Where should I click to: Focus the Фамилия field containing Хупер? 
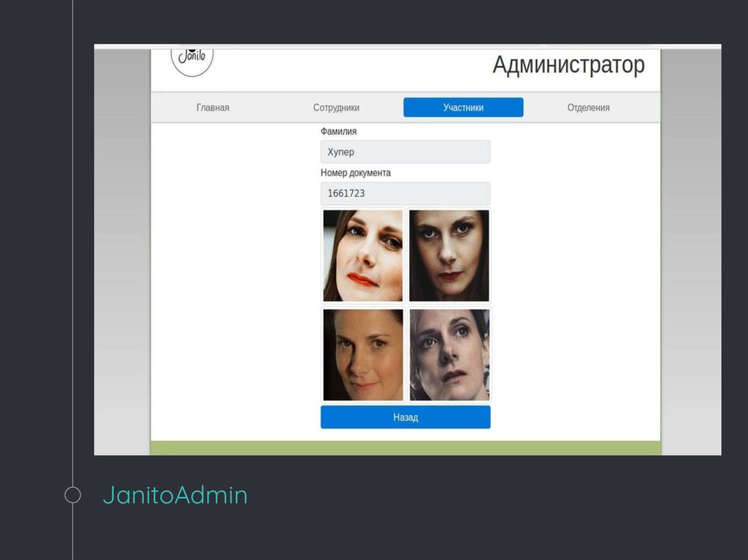(x=405, y=152)
